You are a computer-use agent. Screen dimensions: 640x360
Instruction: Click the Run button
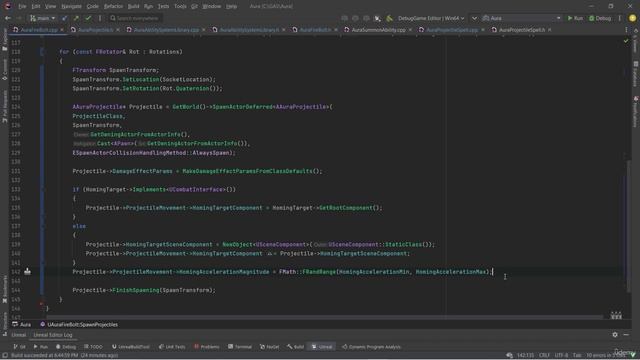(575, 18)
